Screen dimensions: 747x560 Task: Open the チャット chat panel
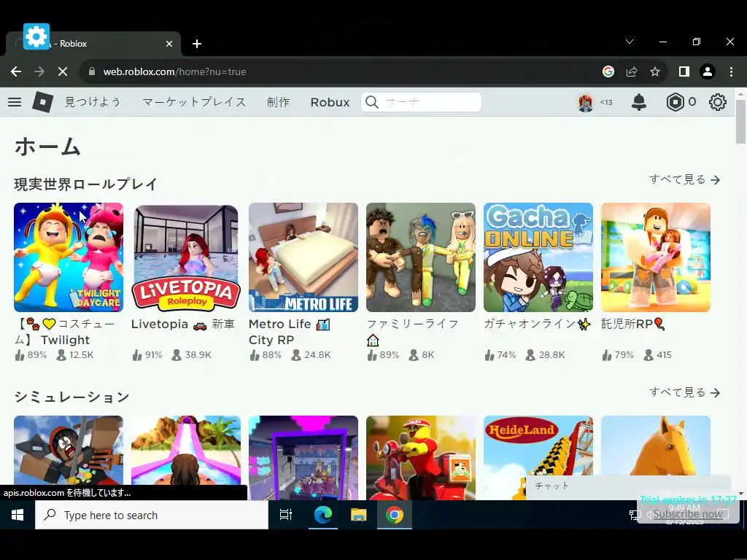point(628,486)
